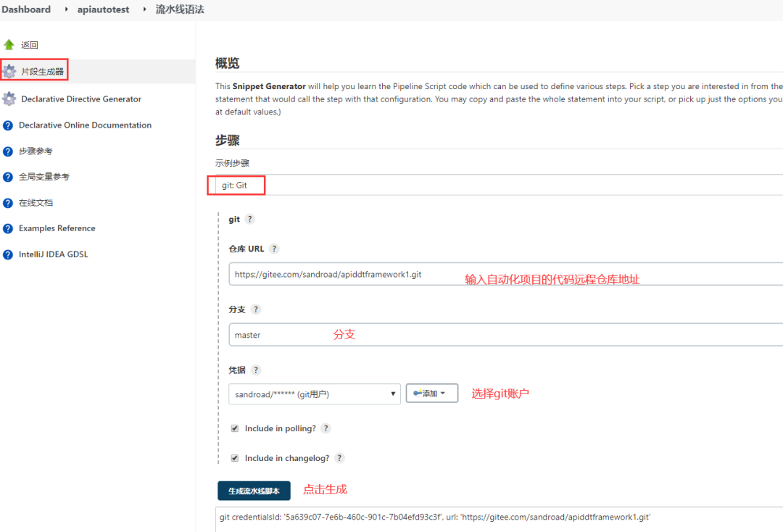
Task: Open 步骤参考 sidebar link
Action: [x=36, y=151]
